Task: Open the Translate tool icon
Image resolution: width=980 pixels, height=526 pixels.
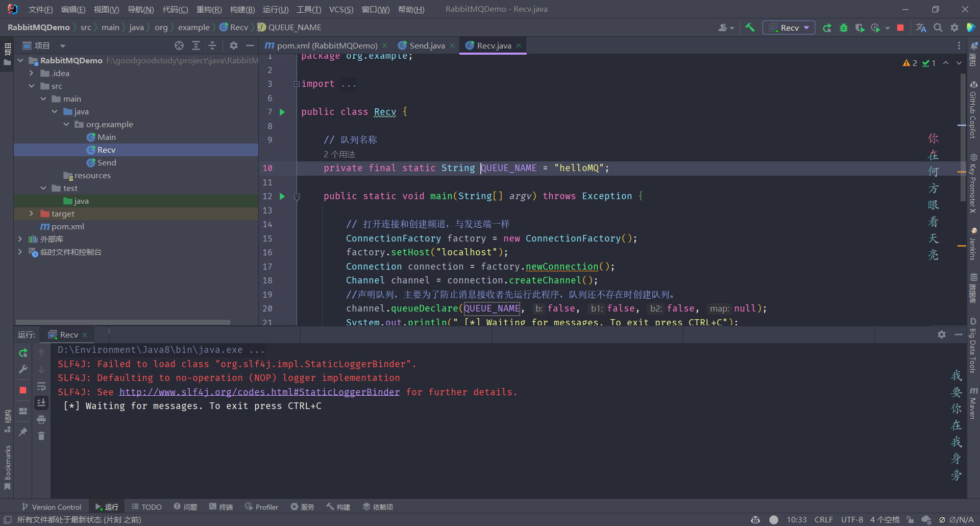Action: pyautogui.click(x=921, y=28)
